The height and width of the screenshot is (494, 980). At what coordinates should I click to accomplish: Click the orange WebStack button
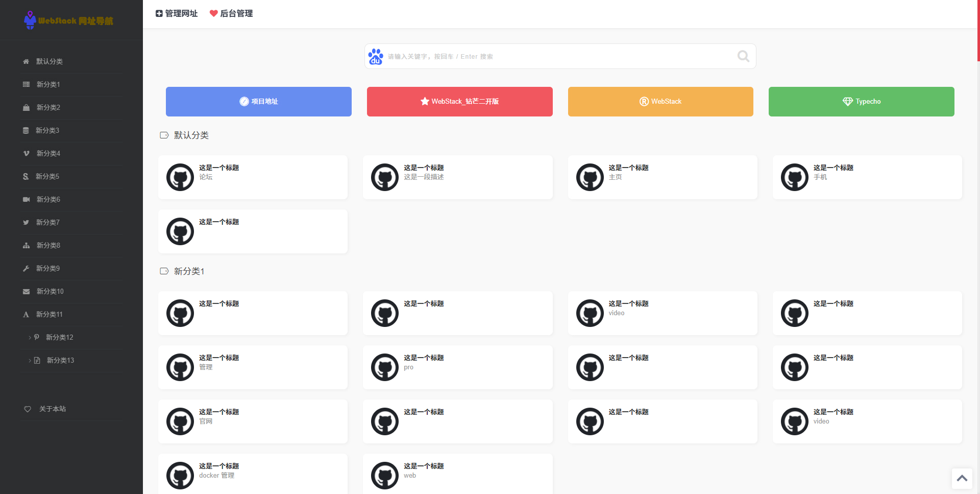coord(660,102)
